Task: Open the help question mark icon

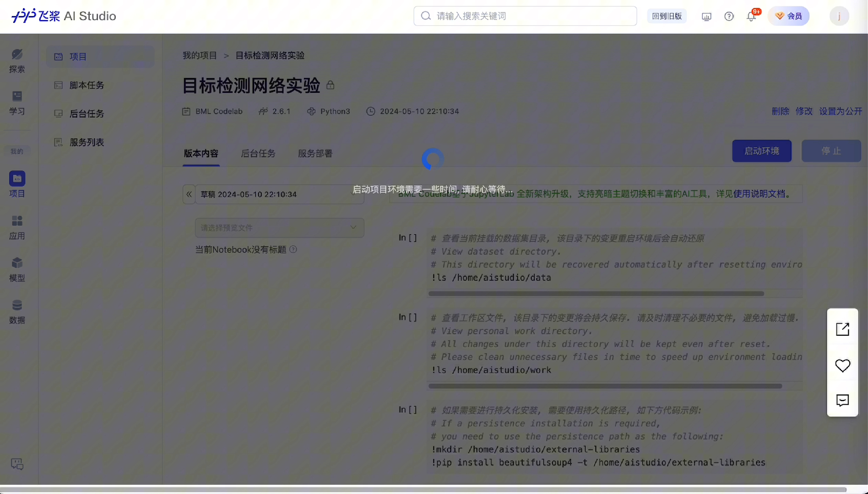Action: [x=729, y=16]
